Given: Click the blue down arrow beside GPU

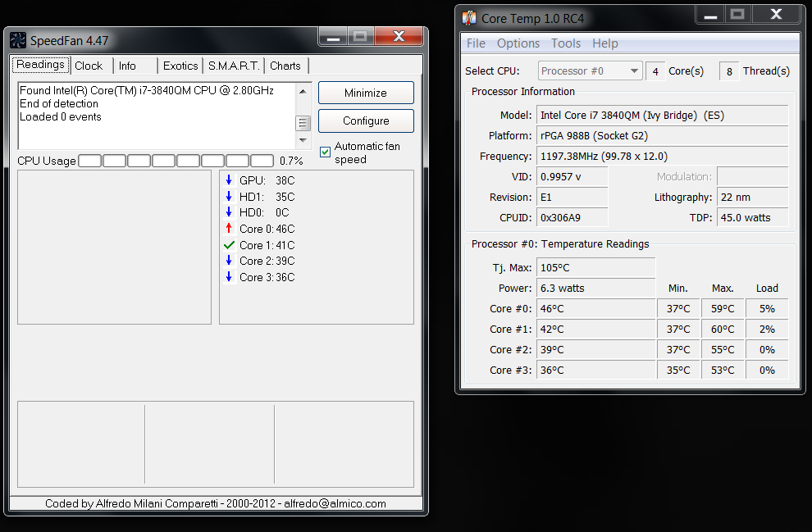Looking at the screenshot, I should click(229, 180).
